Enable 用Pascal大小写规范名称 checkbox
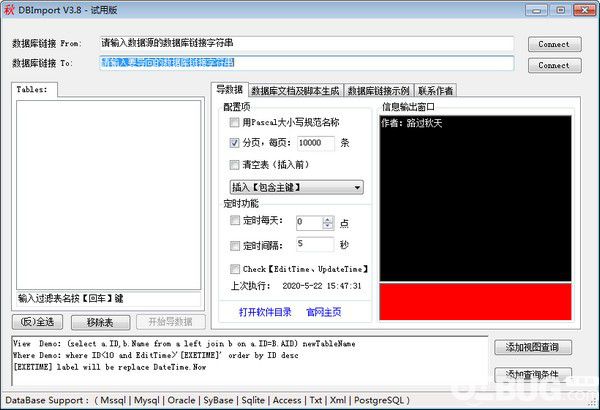 point(234,122)
